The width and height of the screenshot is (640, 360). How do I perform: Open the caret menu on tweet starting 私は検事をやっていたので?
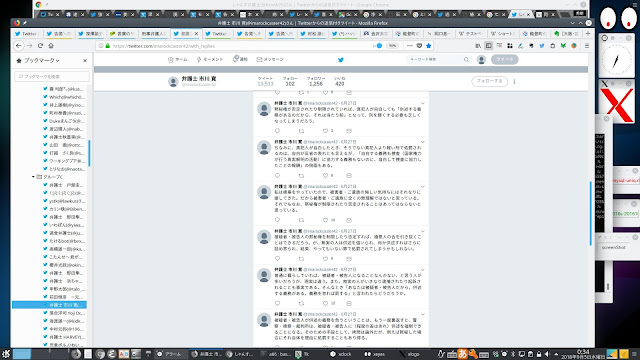422,187
